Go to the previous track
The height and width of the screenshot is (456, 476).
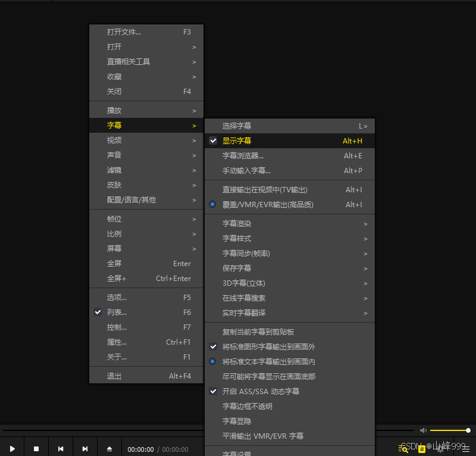point(61,449)
